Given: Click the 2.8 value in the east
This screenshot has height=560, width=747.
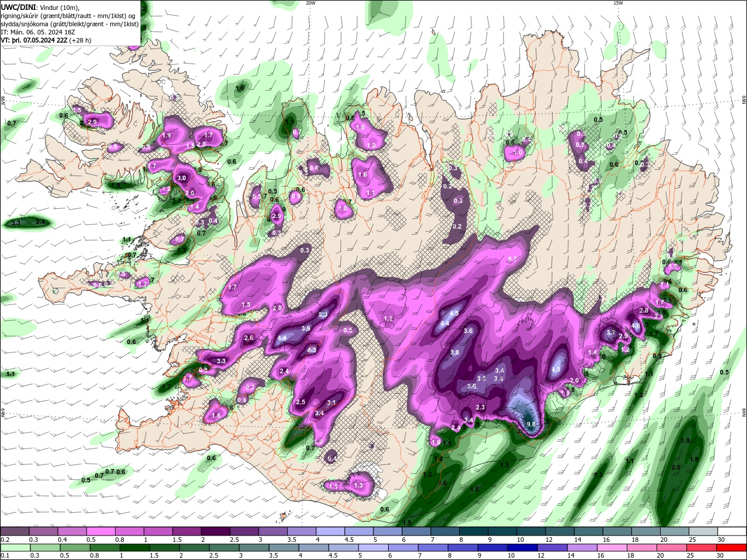Looking at the screenshot, I should pyautogui.click(x=644, y=311).
